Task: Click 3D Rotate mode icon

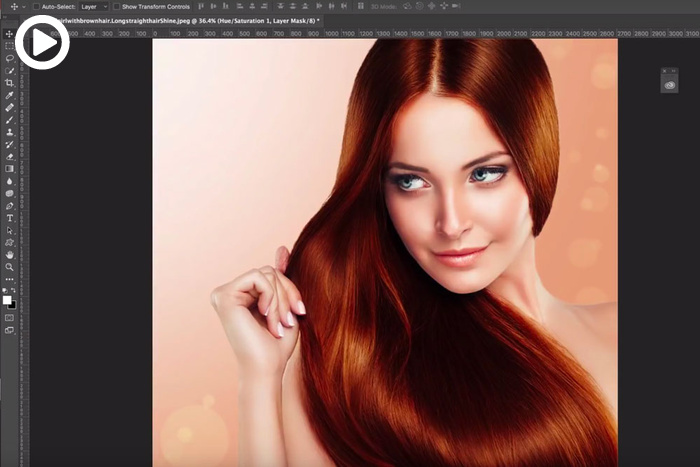Action: click(407, 6)
